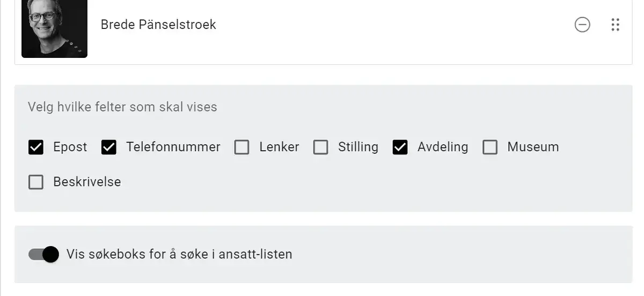Viewport: 644px width, 296px height.
Task: Click the six-dot drag handle icon
Action: point(616,25)
